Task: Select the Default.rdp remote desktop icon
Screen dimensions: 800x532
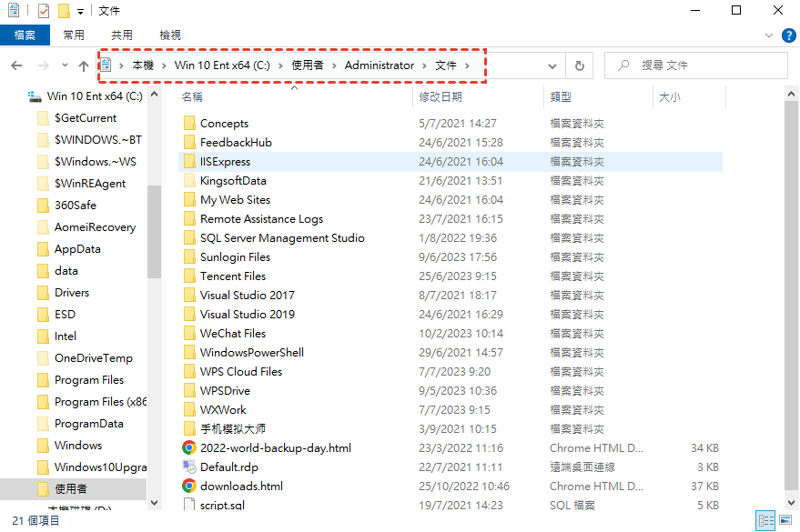Action: (x=189, y=467)
